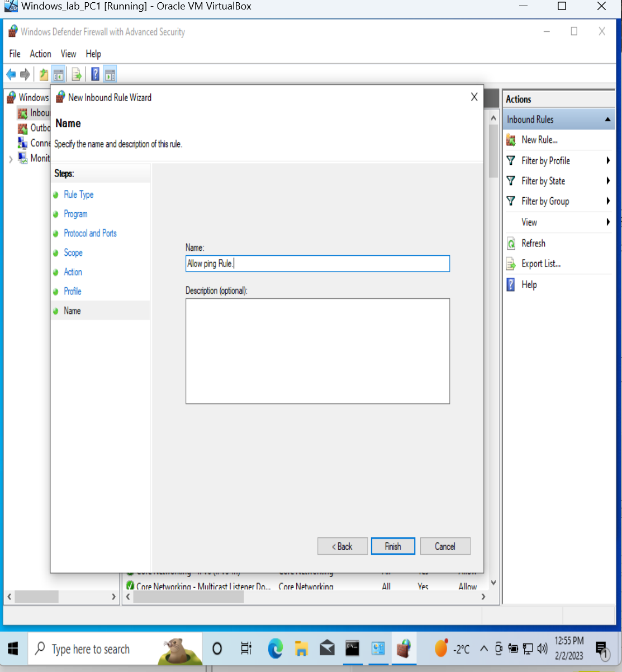Go to the Scope wizard step
The height and width of the screenshot is (672, 622).
point(73,252)
